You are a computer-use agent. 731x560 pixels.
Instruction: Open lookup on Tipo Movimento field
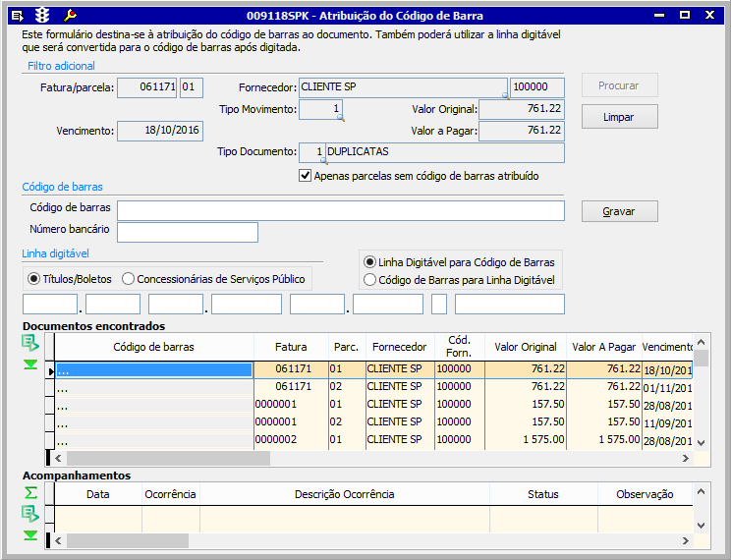[x=340, y=117]
